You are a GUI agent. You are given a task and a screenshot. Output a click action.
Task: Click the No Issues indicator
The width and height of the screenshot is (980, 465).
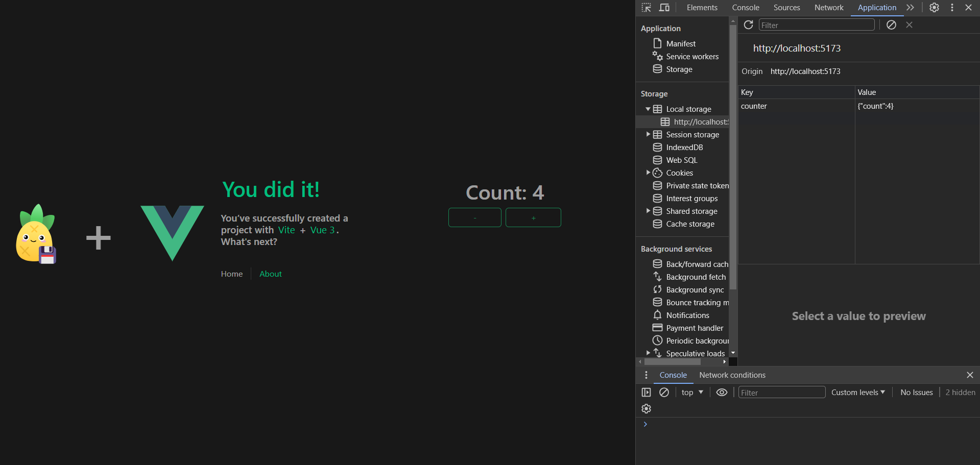coord(917,393)
